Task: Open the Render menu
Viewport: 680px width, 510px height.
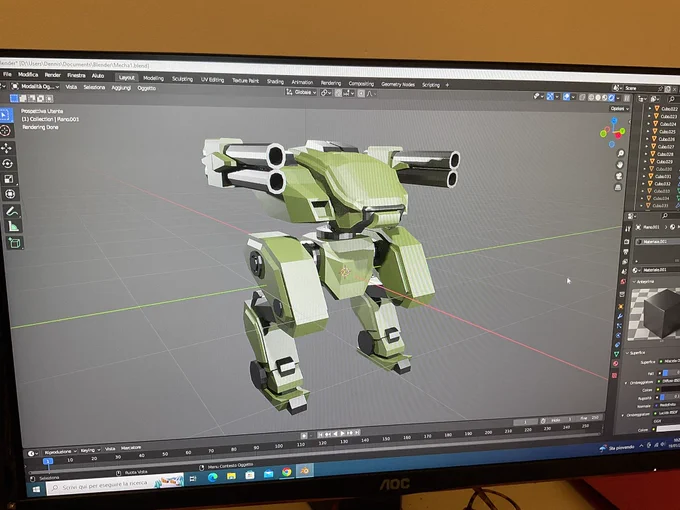Action: tap(53, 75)
